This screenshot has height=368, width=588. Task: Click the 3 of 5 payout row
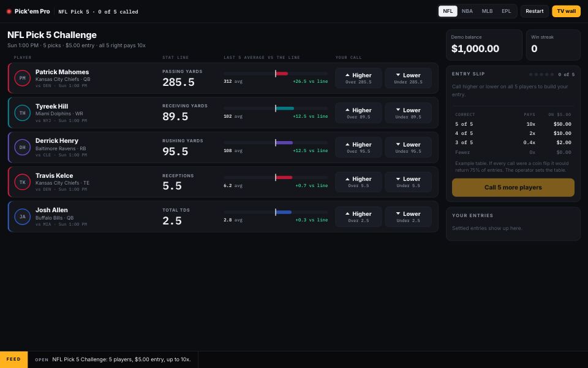point(513,143)
